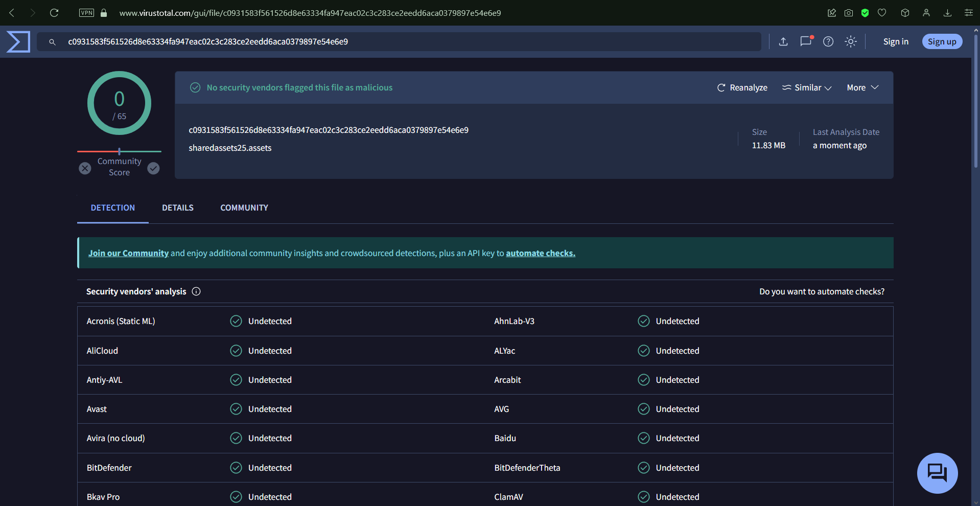Click the upload file icon

783,41
